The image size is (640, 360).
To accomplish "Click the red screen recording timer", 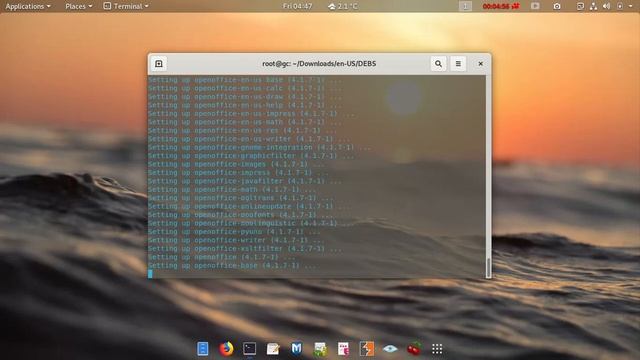I will tap(501, 6).
